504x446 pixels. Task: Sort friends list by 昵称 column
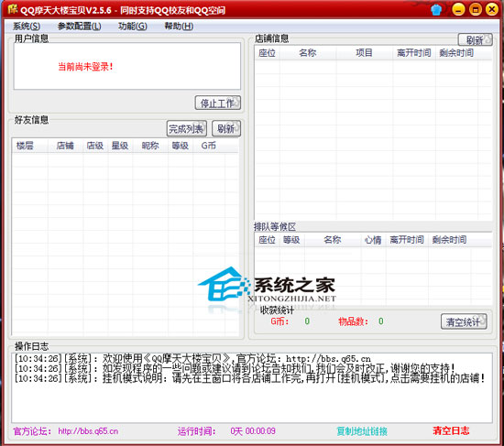(150, 146)
